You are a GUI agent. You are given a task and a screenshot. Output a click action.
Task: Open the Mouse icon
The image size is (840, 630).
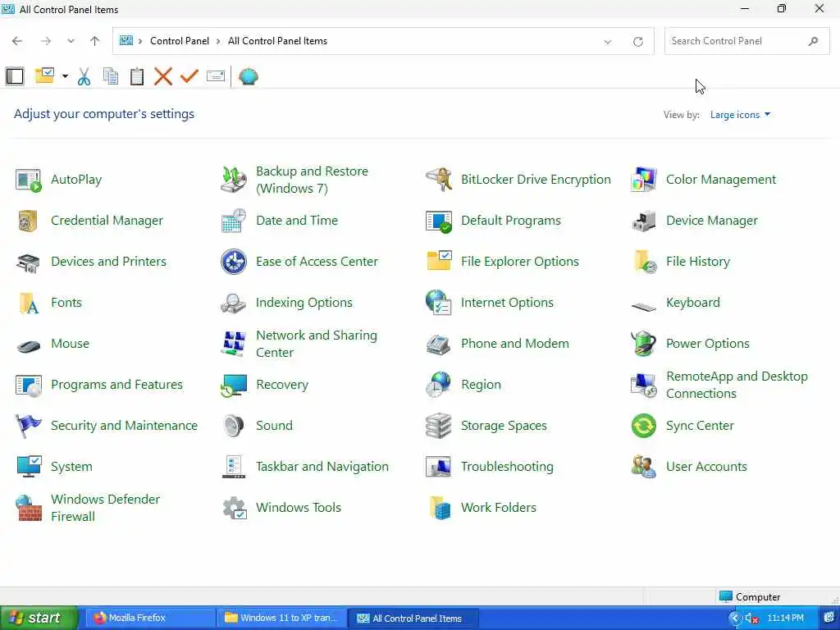click(x=29, y=346)
